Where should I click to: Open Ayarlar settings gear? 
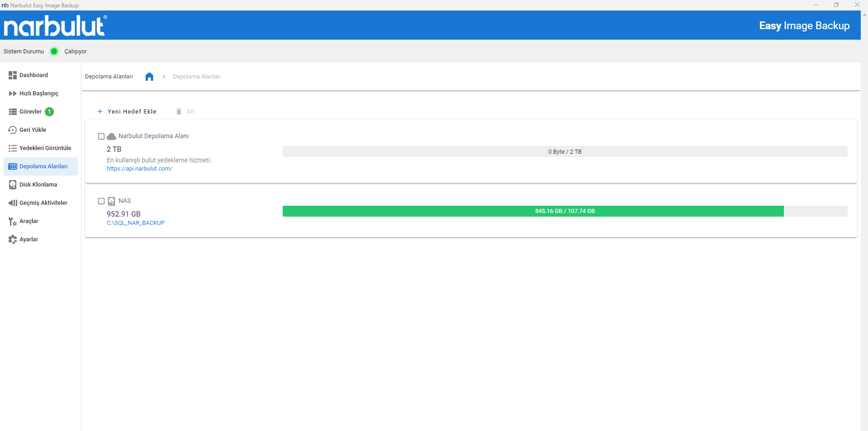[12, 239]
